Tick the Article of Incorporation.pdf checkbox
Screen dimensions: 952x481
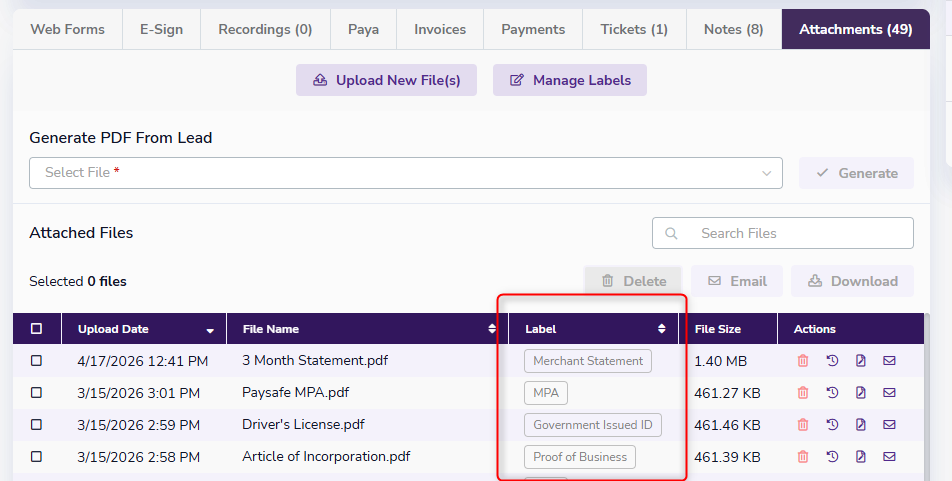36,457
